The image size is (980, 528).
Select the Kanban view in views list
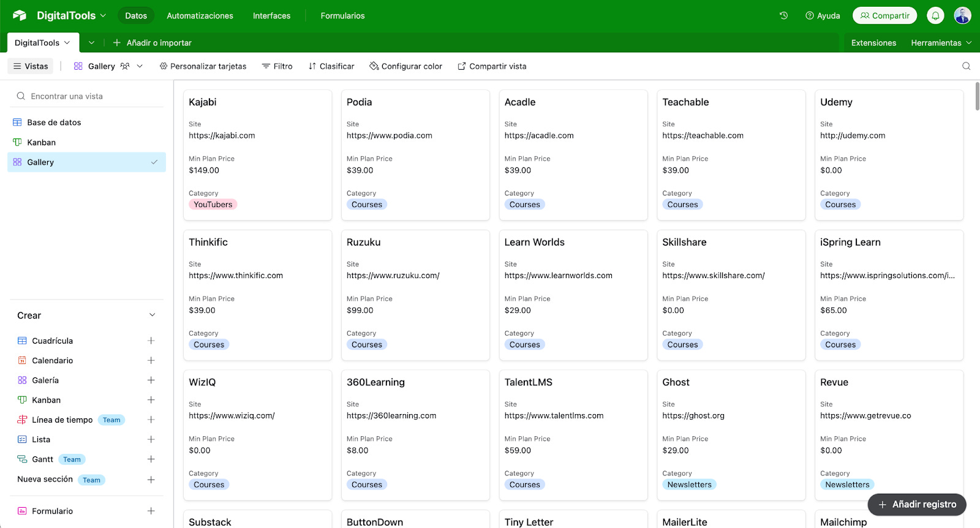pos(86,142)
